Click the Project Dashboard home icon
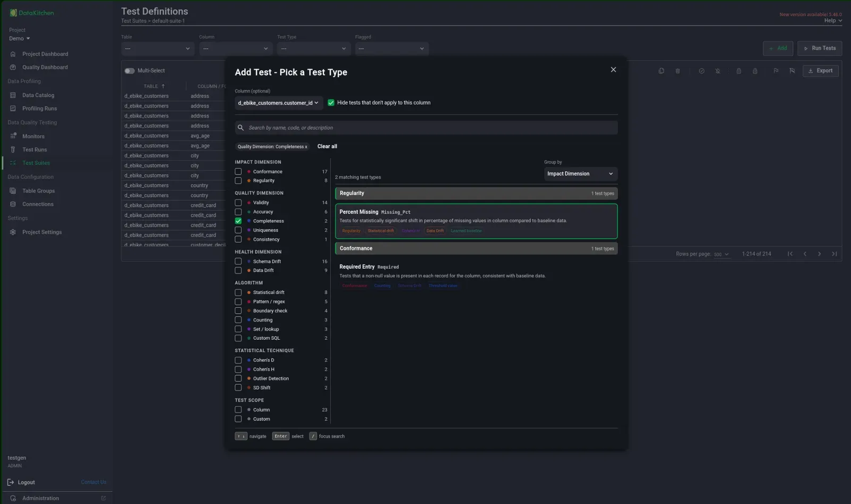Image resolution: width=851 pixels, height=504 pixels. 13,54
